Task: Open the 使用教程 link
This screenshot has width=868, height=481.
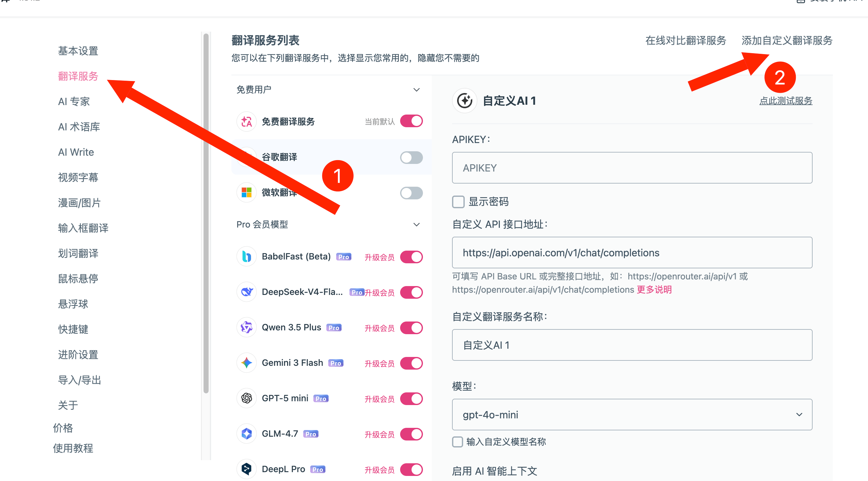Action: pyautogui.click(x=73, y=448)
